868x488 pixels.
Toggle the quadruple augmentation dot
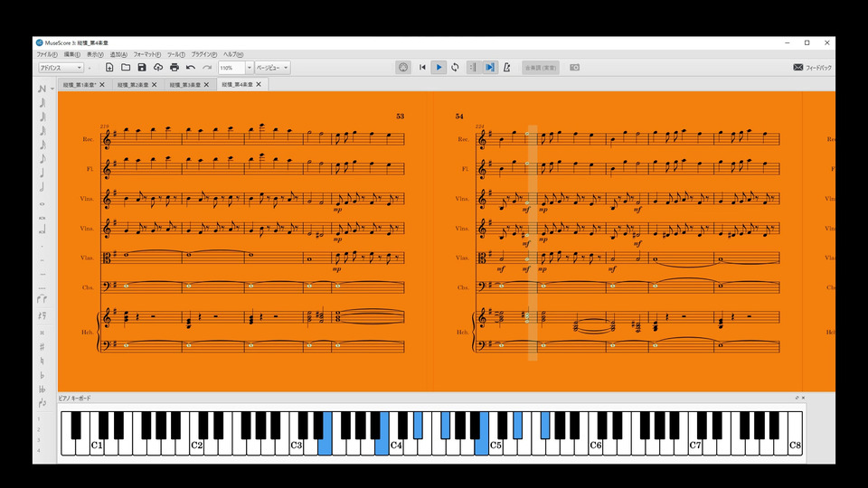[42, 287]
